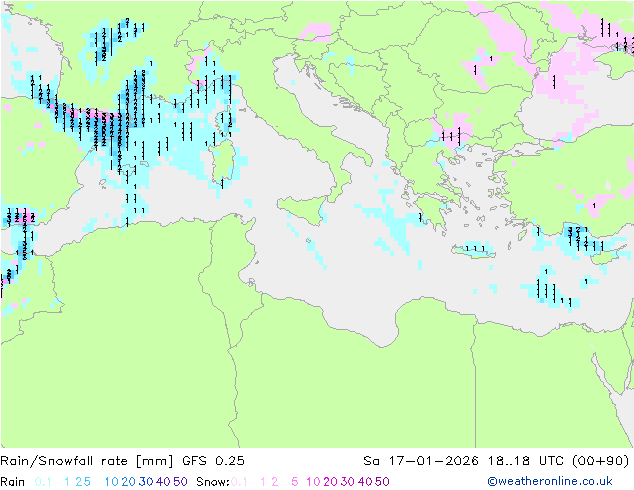This screenshot has height=490, width=634.
Task: Click the 'Rain/Snowfall rate [mm]' title text
Action: [x=87, y=461]
